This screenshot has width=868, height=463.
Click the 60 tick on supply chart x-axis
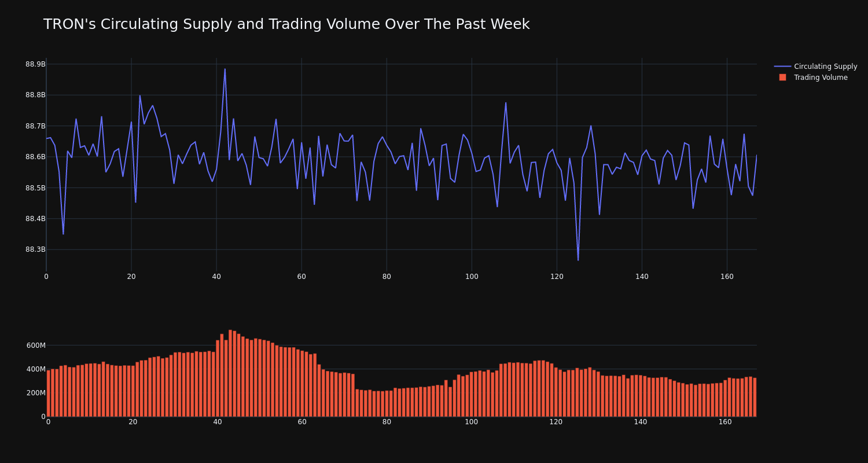pos(301,277)
